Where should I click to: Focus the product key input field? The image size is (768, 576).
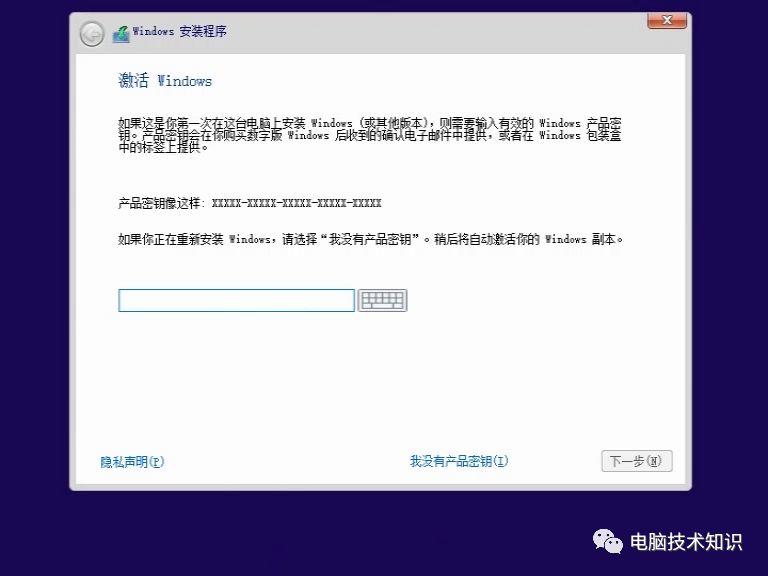(236, 300)
